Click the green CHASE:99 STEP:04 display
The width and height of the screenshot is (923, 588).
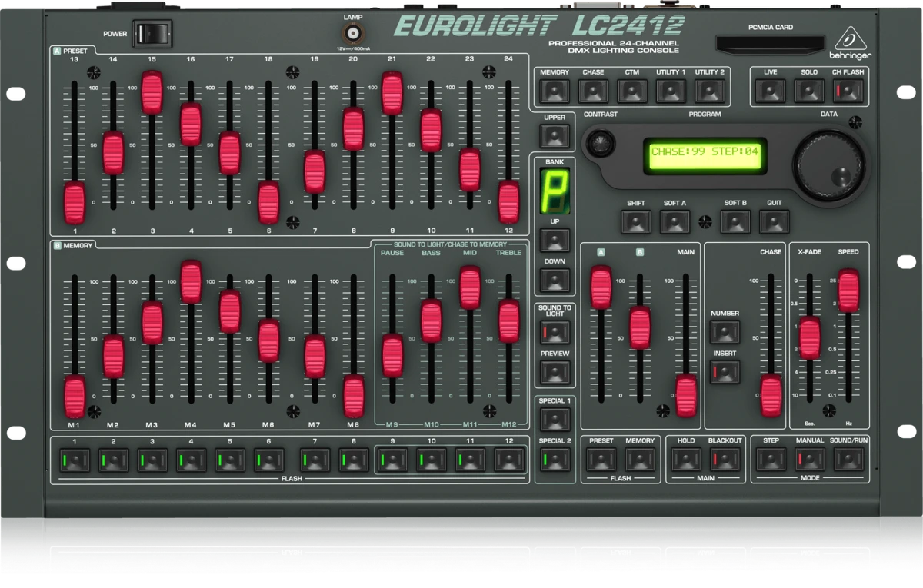tap(705, 157)
